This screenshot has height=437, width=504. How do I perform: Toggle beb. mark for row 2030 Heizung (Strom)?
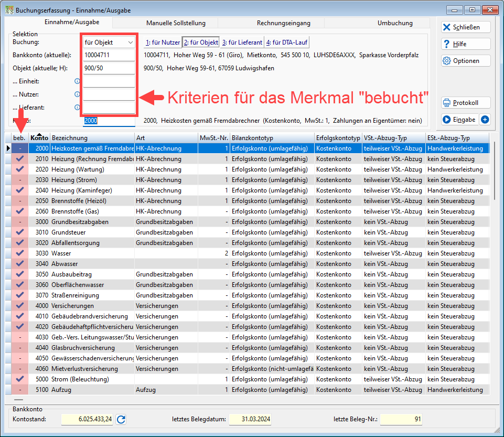click(x=20, y=180)
